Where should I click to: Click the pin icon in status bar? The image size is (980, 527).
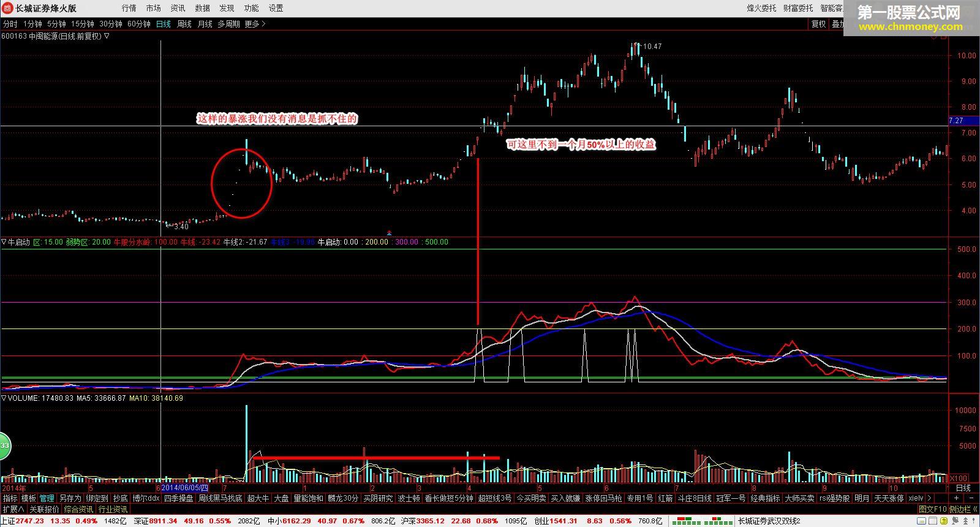[956, 521]
